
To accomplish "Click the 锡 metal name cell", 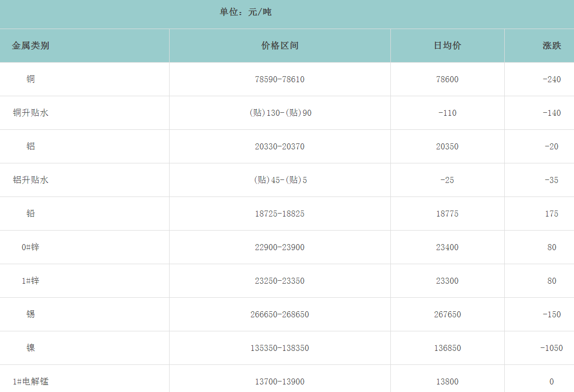I will point(31,314).
